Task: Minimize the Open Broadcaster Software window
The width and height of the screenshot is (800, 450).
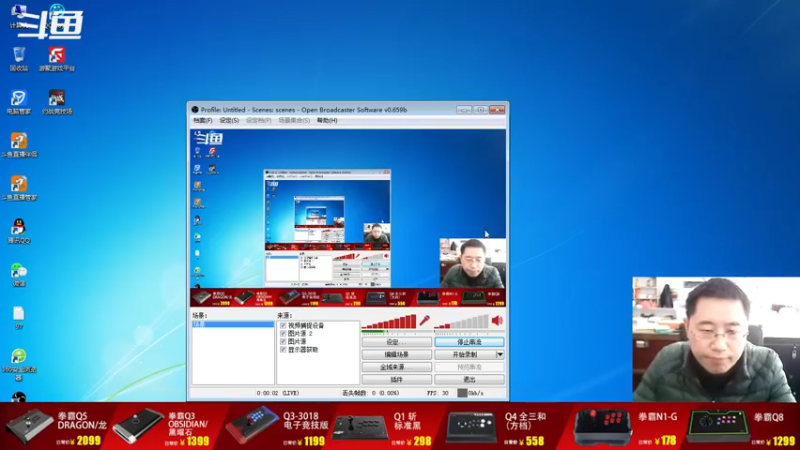Action: coord(464,110)
